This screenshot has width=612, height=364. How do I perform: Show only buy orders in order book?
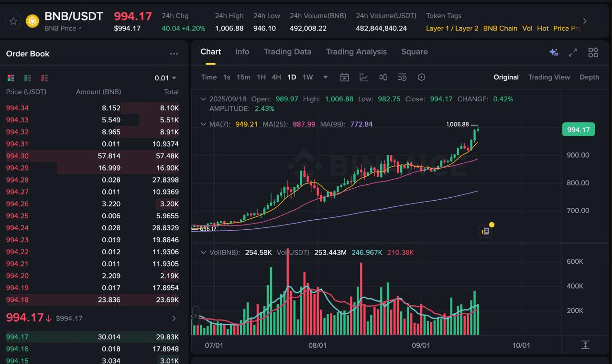28,78
